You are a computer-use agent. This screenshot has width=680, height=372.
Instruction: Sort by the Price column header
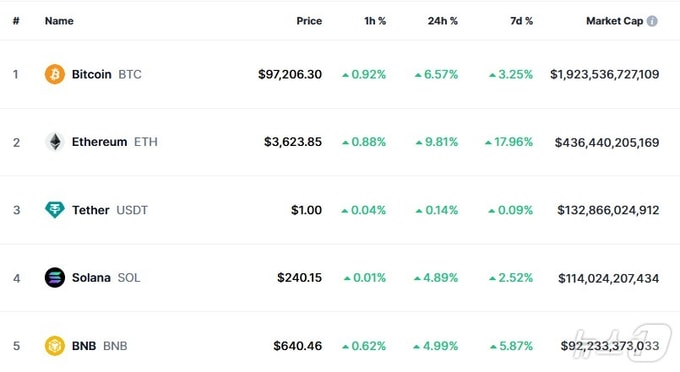[309, 21]
